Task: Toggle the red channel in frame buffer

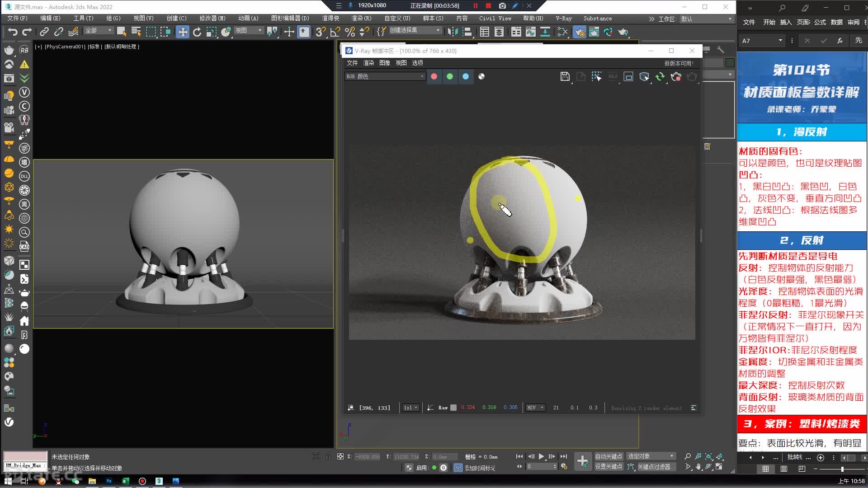Action: click(x=434, y=76)
